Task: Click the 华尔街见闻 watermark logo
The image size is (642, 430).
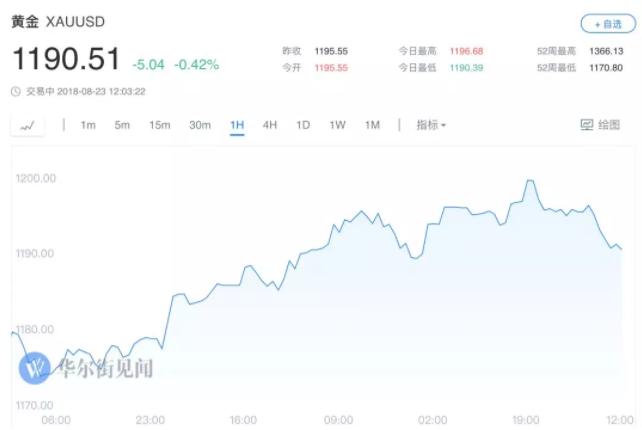Action: pyautogui.click(x=35, y=368)
